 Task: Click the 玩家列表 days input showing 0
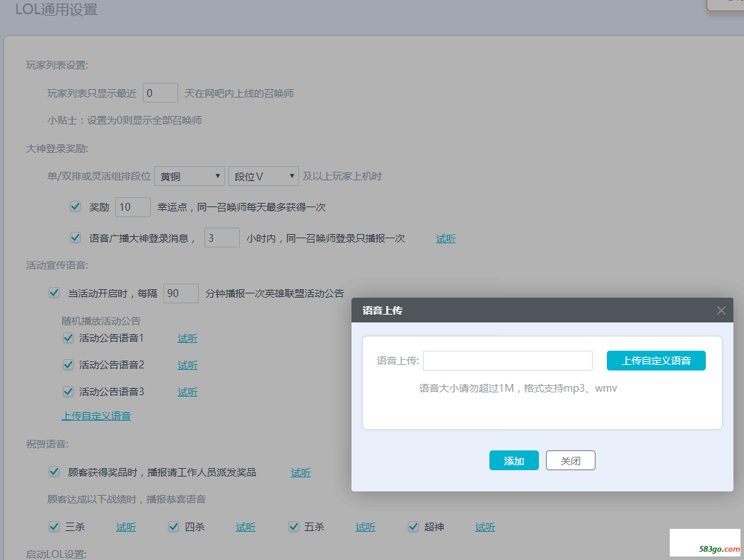tap(161, 93)
